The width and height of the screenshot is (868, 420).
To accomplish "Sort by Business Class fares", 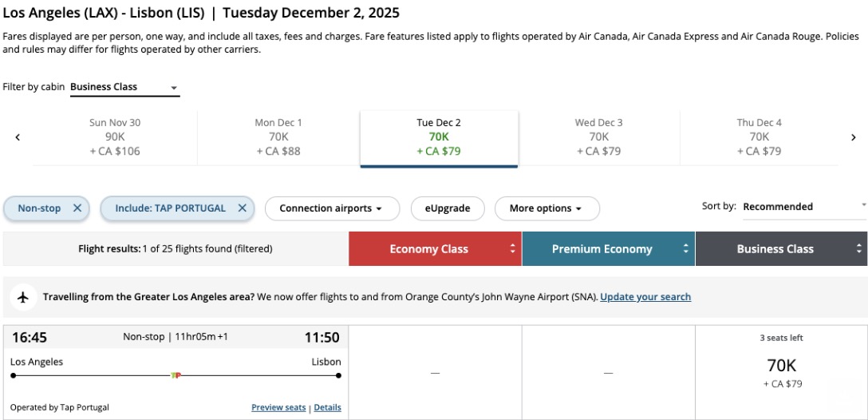I will tap(781, 249).
